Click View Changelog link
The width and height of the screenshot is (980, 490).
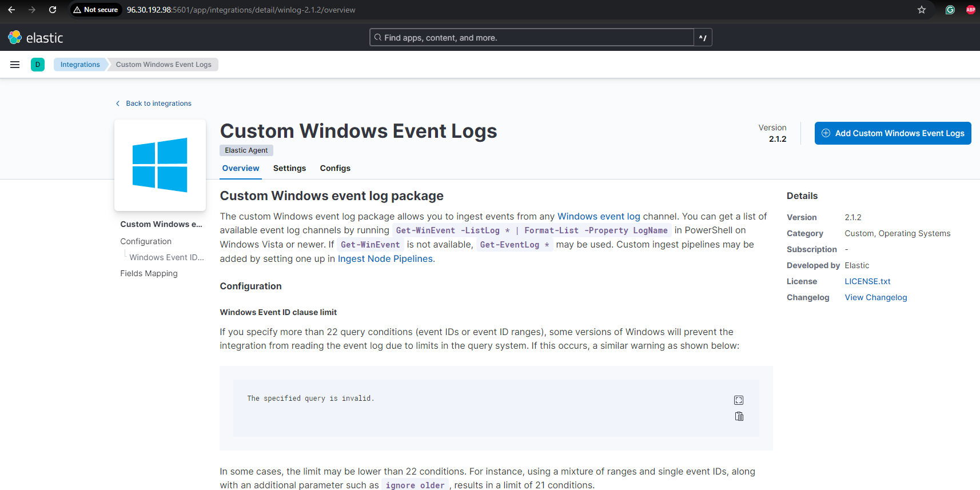[876, 297]
